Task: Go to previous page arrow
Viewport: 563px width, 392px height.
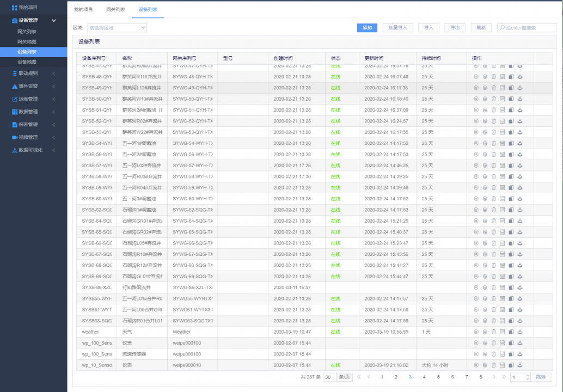Action: coord(369,377)
